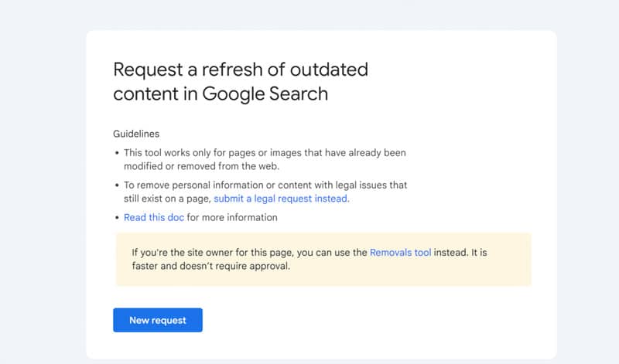Open the 'Read this doc' link
The width and height of the screenshot is (619, 364).
point(154,217)
